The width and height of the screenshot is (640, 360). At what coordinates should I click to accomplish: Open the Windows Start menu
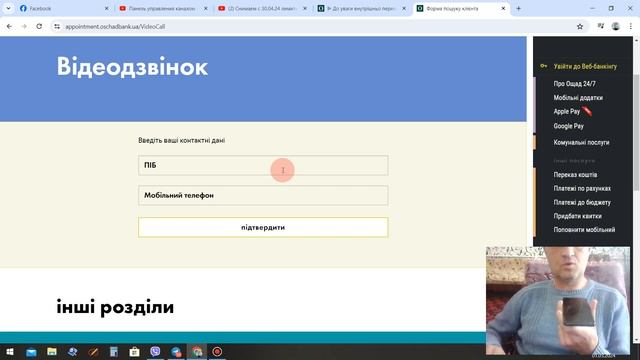10,351
